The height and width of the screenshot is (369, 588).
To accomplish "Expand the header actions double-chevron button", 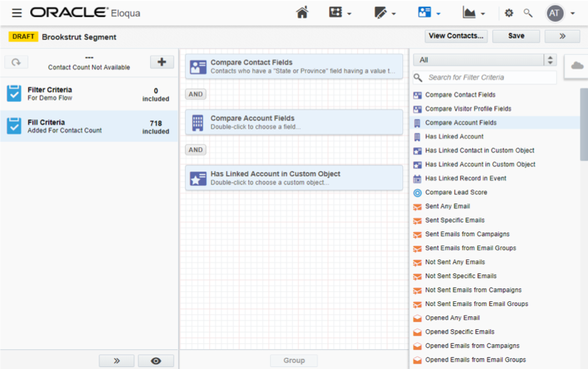I will coord(562,36).
